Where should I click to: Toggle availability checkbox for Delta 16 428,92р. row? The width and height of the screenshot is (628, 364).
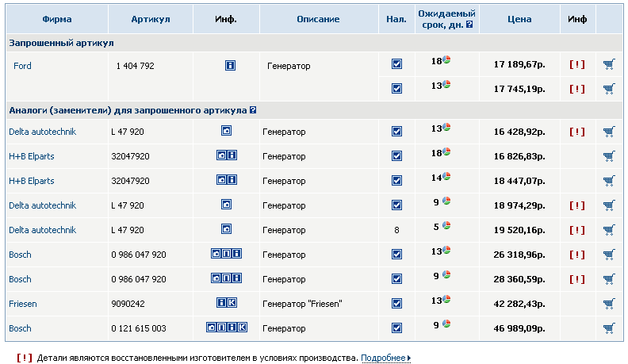[x=396, y=132]
